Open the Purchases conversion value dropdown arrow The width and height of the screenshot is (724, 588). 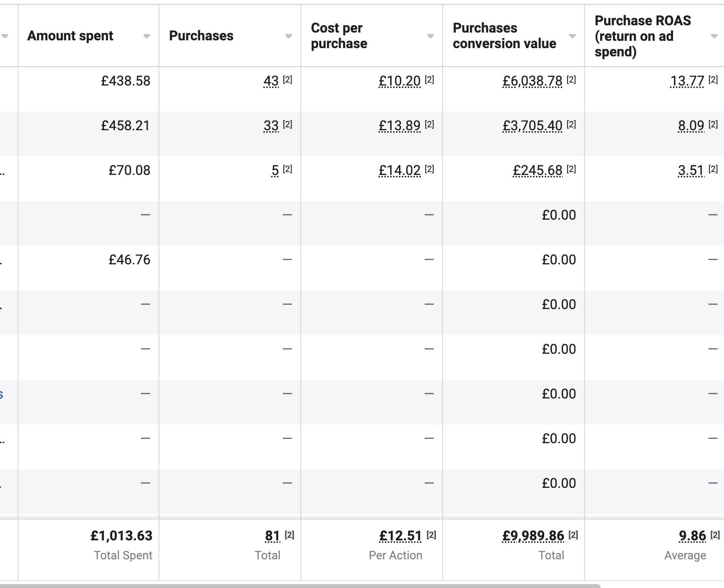572,36
